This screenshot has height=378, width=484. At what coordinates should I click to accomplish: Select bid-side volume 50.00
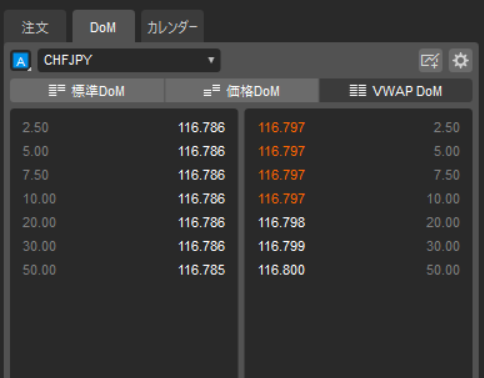(x=39, y=270)
